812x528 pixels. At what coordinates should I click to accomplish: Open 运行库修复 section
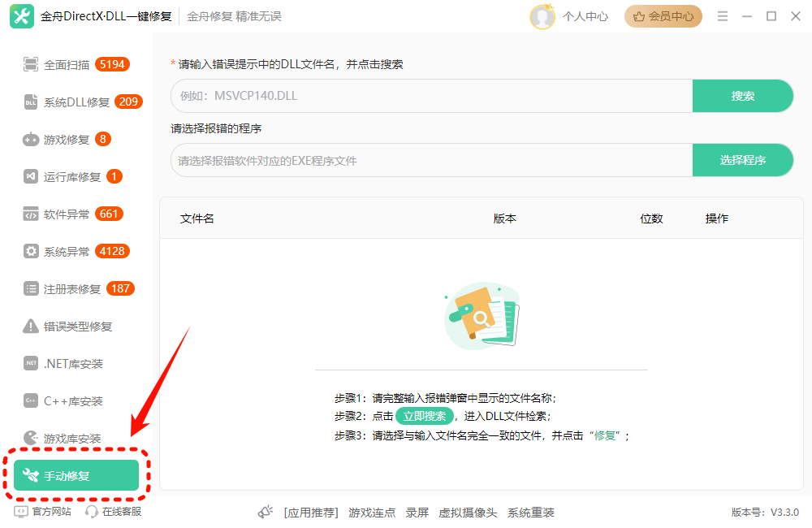click(72, 177)
